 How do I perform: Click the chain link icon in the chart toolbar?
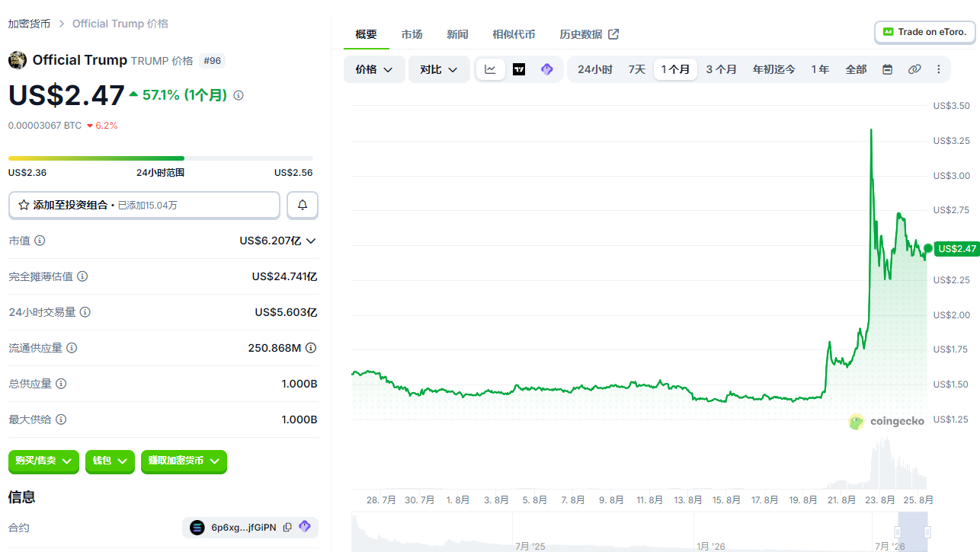pos(914,69)
